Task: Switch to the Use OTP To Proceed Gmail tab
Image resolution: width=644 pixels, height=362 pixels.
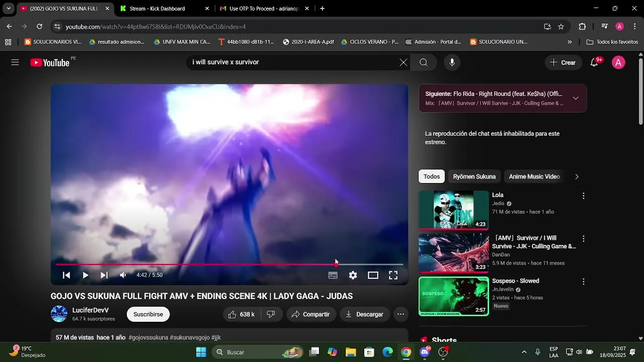Action: pos(264,9)
